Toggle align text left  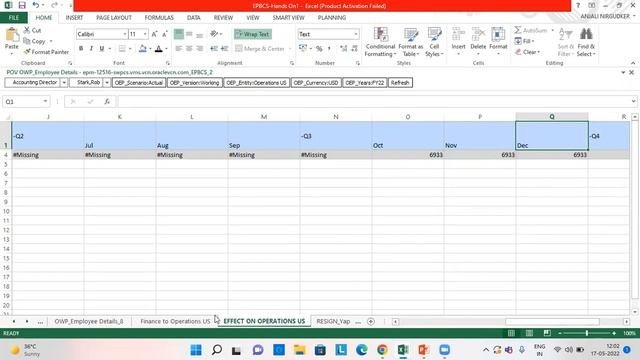point(178,49)
